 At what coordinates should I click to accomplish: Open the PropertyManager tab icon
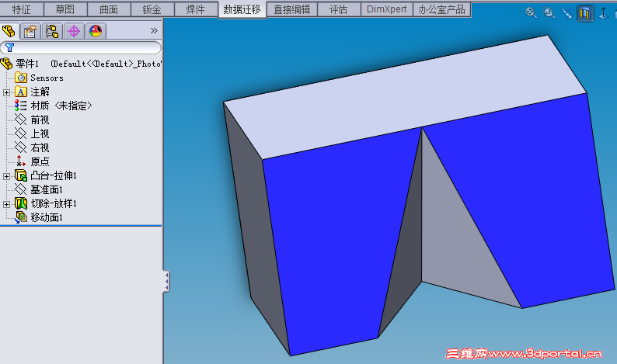[x=30, y=31]
